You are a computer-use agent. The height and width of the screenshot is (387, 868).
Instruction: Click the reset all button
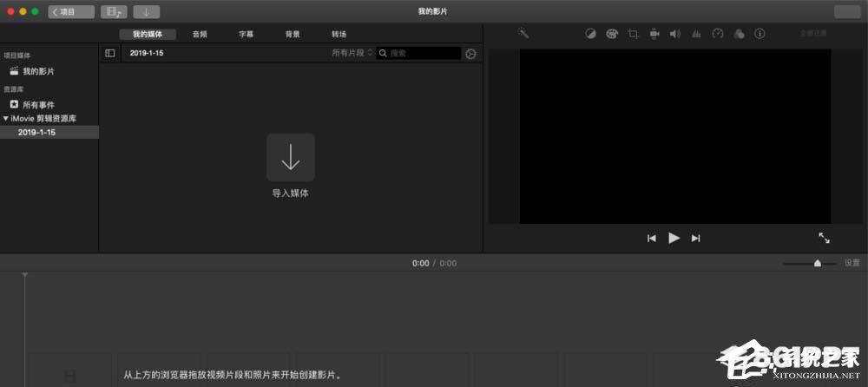[x=813, y=34]
